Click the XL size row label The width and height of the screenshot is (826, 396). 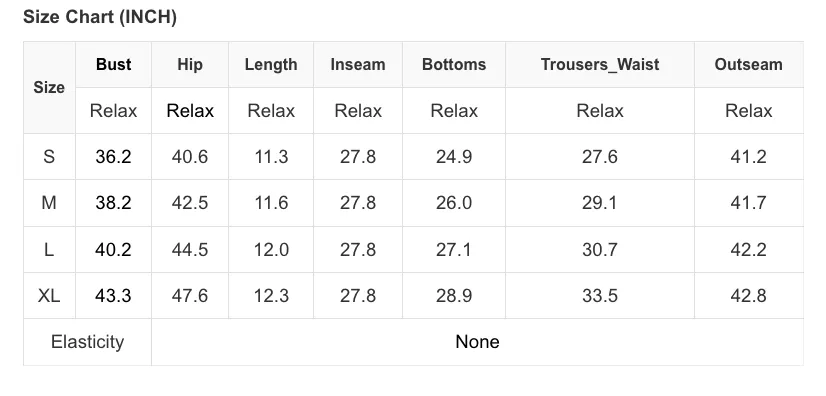(49, 295)
